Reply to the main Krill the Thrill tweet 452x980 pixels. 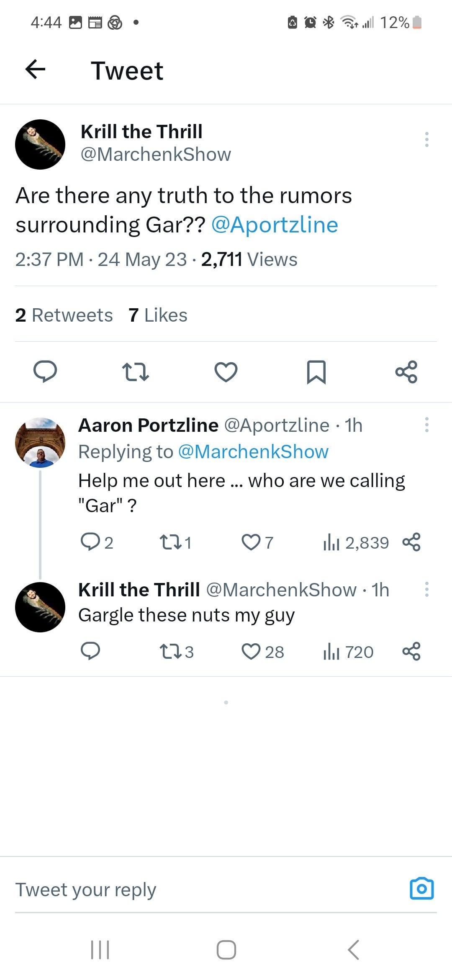pyautogui.click(x=45, y=371)
